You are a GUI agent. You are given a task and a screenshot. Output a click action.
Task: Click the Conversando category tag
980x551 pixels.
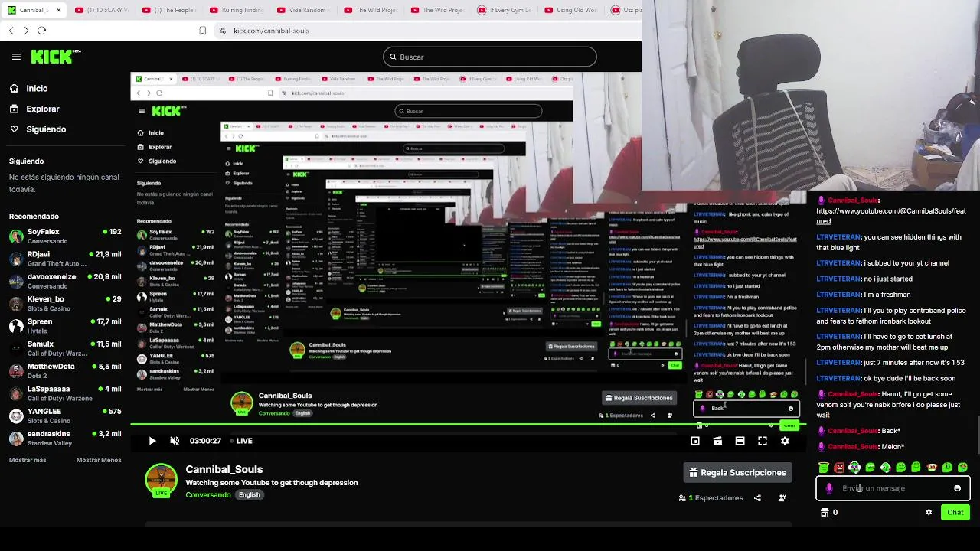[207, 495]
